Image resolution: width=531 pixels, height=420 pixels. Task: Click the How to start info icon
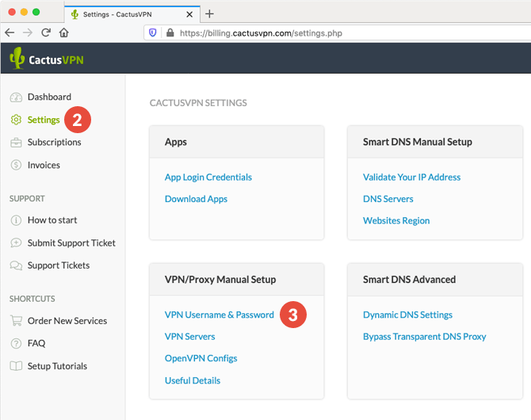pos(16,220)
